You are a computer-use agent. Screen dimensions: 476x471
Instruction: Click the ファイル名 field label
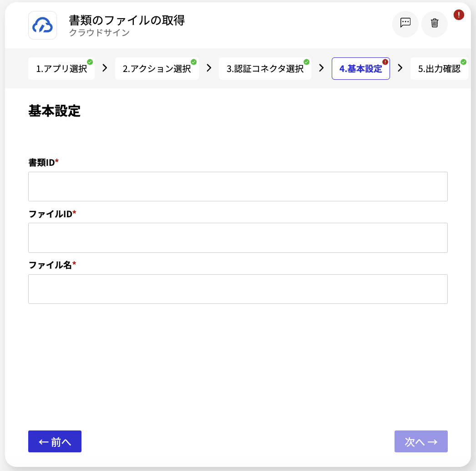coord(52,265)
